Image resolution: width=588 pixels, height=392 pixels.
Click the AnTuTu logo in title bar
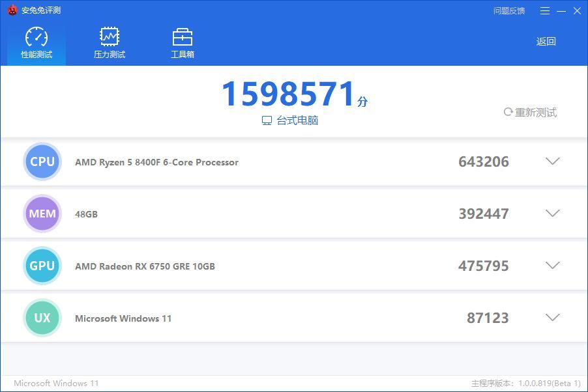(x=12, y=10)
